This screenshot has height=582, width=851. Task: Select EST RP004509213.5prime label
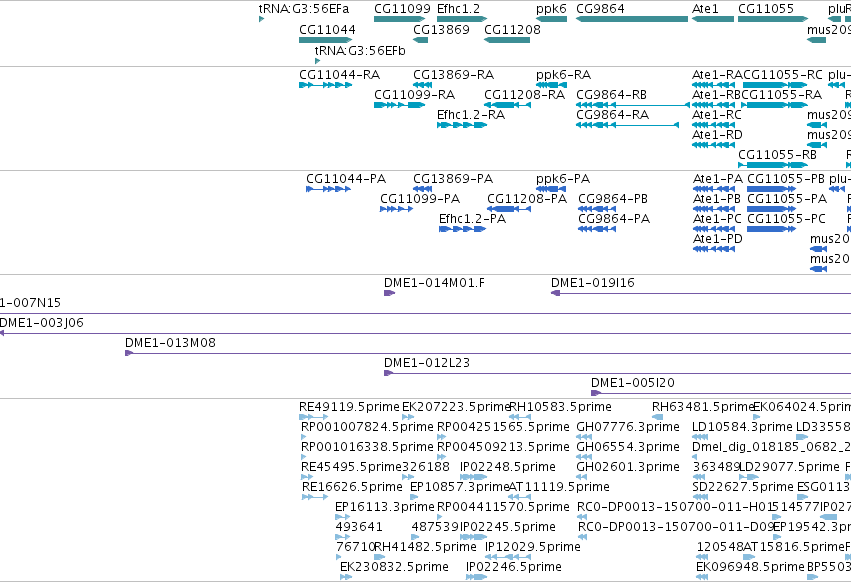pos(503,447)
